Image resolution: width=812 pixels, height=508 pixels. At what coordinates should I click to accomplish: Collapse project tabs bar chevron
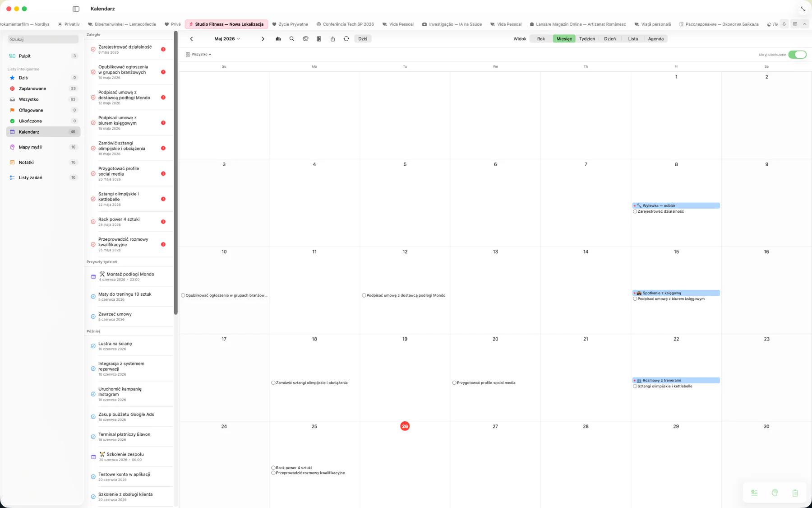[x=804, y=24]
